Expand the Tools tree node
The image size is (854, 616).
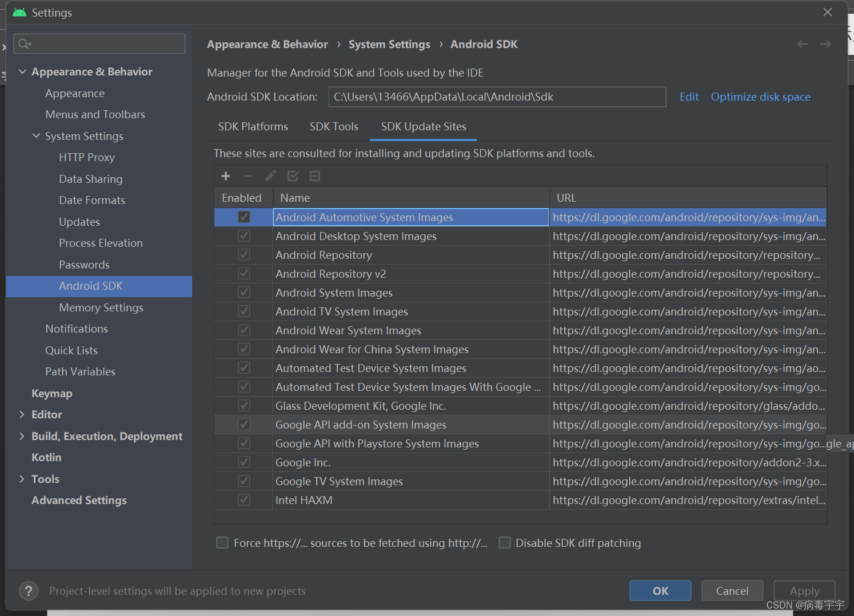tap(22, 479)
